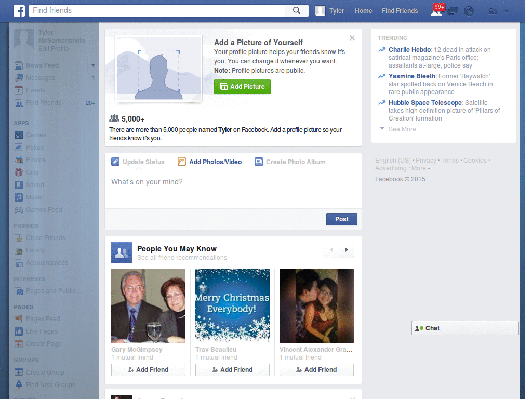Click the Saved bookmark icon in sidebar
The height and width of the screenshot is (399, 532).
(x=19, y=185)
